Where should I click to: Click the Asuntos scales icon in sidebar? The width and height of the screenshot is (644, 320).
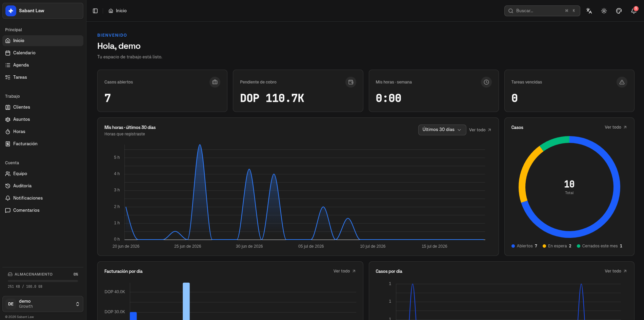click(8, 119)
